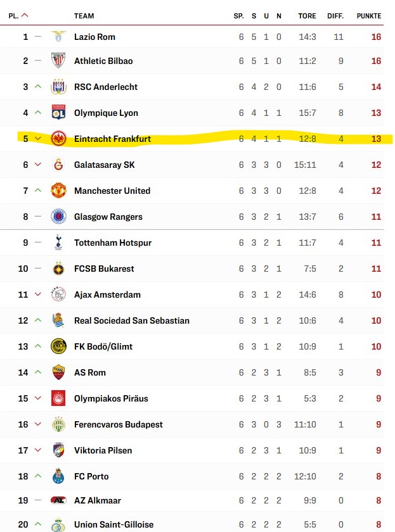Viewport: 395px width, 532px height.
Task: Click the Olympiakos Piräus red crest
Action: coord(58,398)
